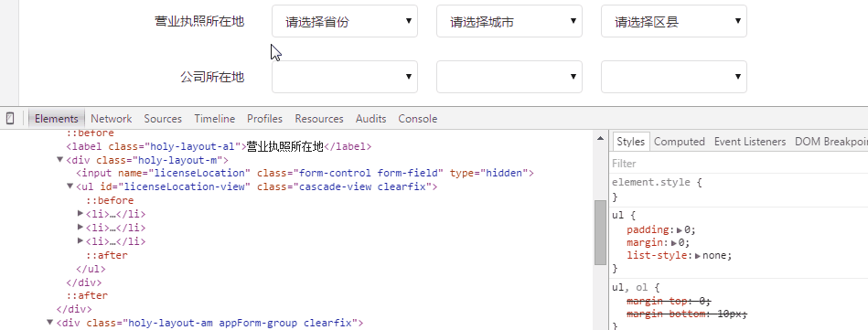Collapse the div holy-layout-am appForm-group node
The image size is (868, 330).
click(x=49, y=322)
